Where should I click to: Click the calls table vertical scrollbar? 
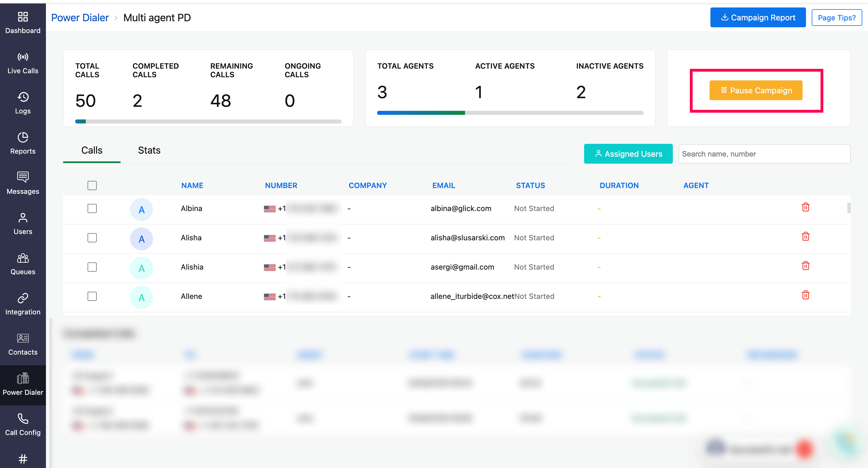click(848, 208)
